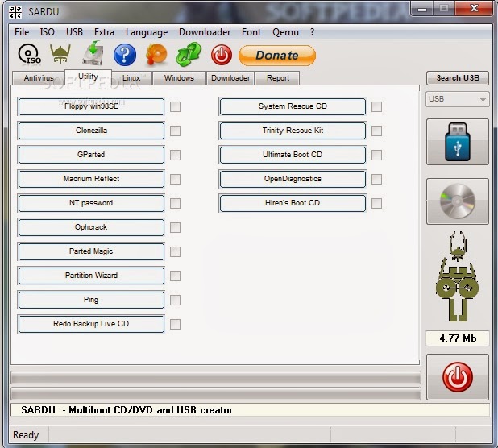Tick the Ping checkbox

tap(176, 300)
